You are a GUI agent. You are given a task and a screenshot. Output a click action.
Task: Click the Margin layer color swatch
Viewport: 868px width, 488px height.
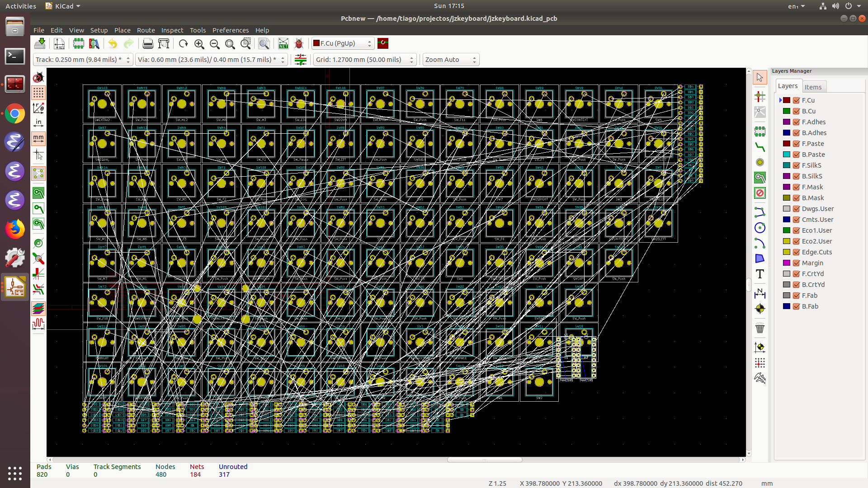coord(787,263)
